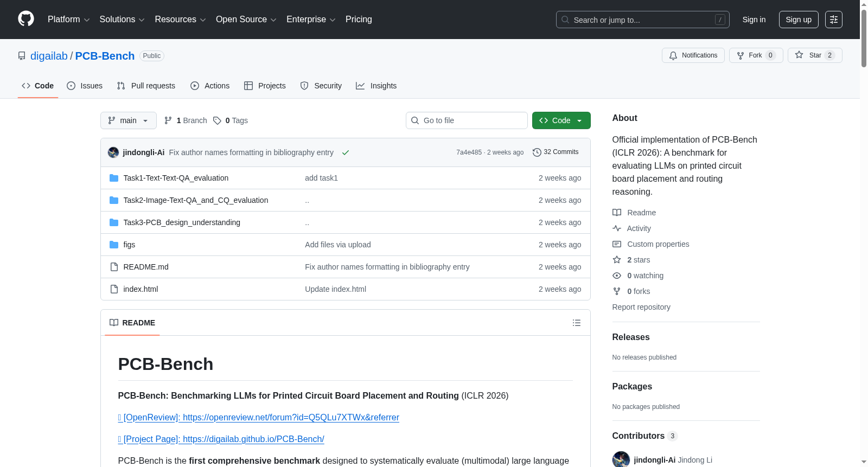Click the fork icon beside 0 forks
Image resolution: width=868 pixels, height=467 pixels.
pyautogui.click(x=617, y=291)
